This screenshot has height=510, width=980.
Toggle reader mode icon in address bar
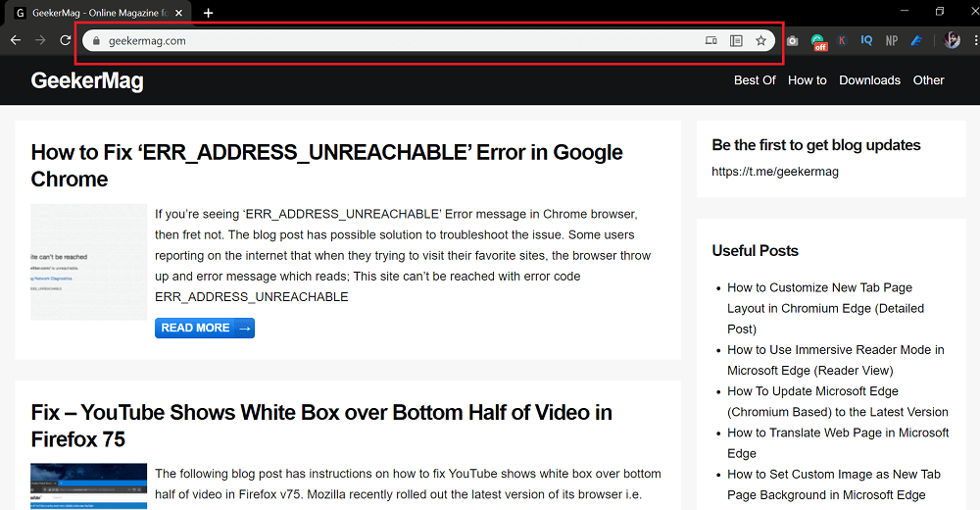point(736,40)
